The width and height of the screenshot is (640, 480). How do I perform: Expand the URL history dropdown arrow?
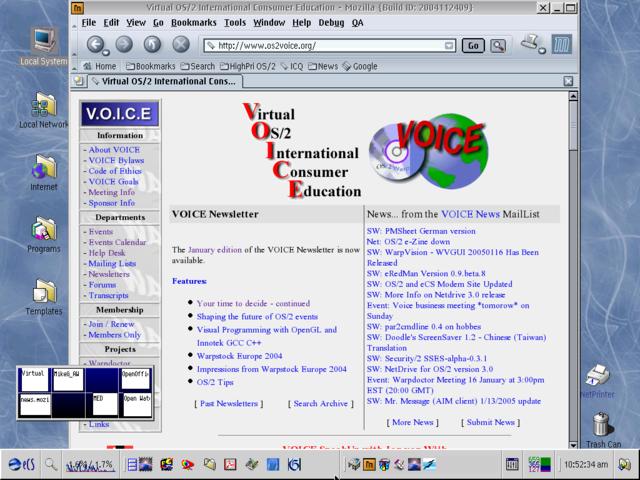pos(450,45)
